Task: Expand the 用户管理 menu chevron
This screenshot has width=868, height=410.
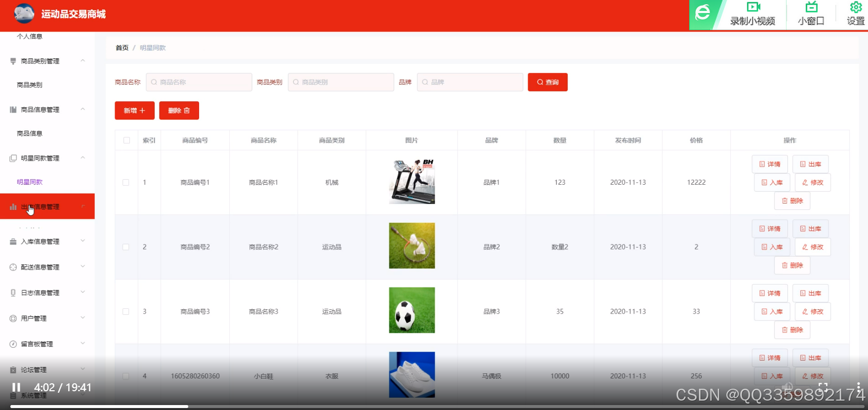Action: pyautogui.click(x=83, y=318)
